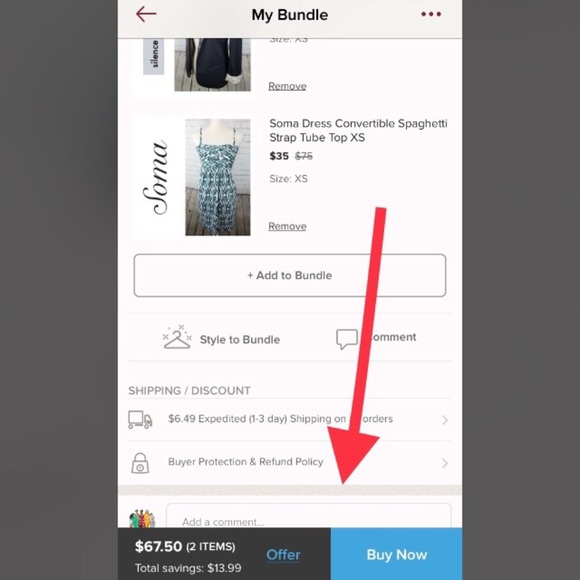This screenshot has height=580, width=580.
Task: Open the Soma dress photo thumbnail
Action: [x=218, y=177]
